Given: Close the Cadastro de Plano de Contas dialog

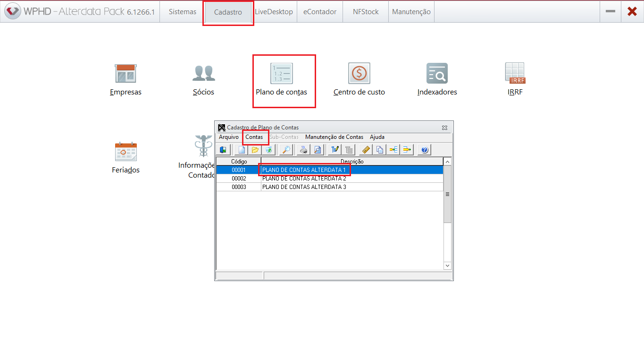Looking at the screenshot, I should [444, 128].
